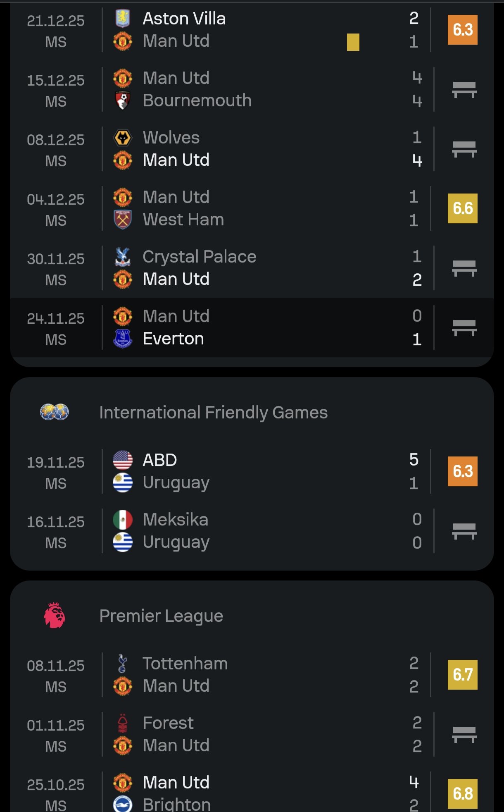Viewport: 504px width, 812px height.
Task: Tap the Aston Villa club crest
Action: point(122,19)
